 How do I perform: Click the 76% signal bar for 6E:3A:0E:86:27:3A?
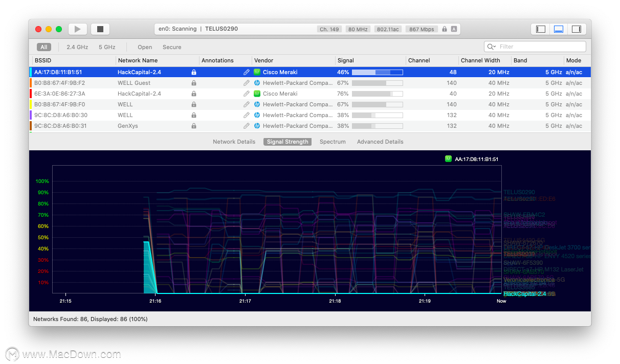coord(377,94)
